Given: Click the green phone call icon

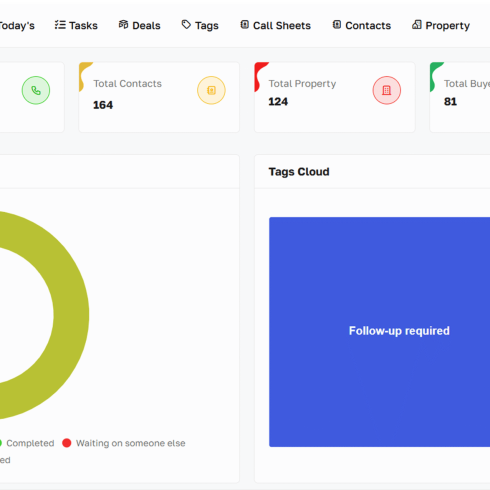Looking at the screenshot, I should coord(36,90).
